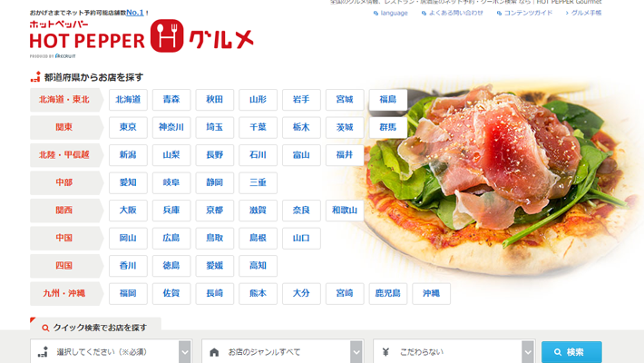The height and width of the screenshot is (363, 644).
Task: Choose the 大阪 prefecture button
Action: click(128, 210)
